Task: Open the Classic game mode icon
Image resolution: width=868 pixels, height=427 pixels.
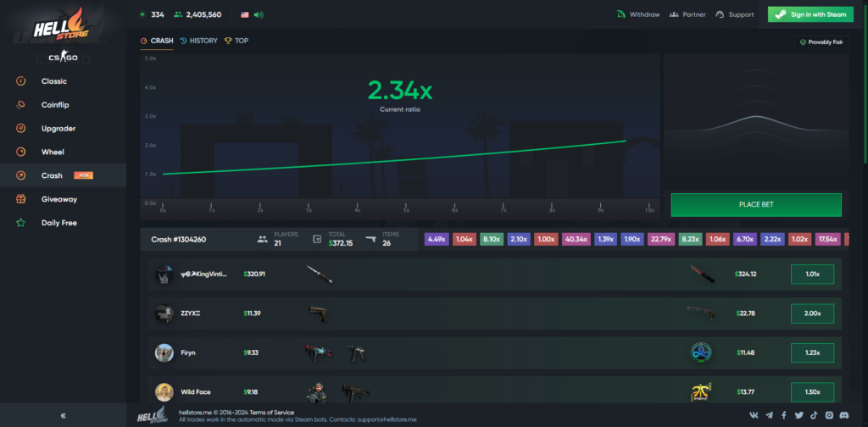Action: click(20, 81)
